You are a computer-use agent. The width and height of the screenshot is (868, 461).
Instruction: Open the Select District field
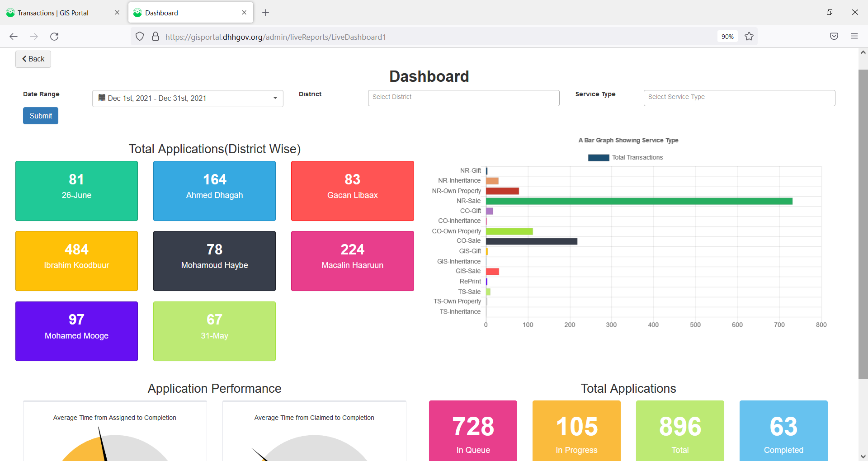click(x=463, y=98)
